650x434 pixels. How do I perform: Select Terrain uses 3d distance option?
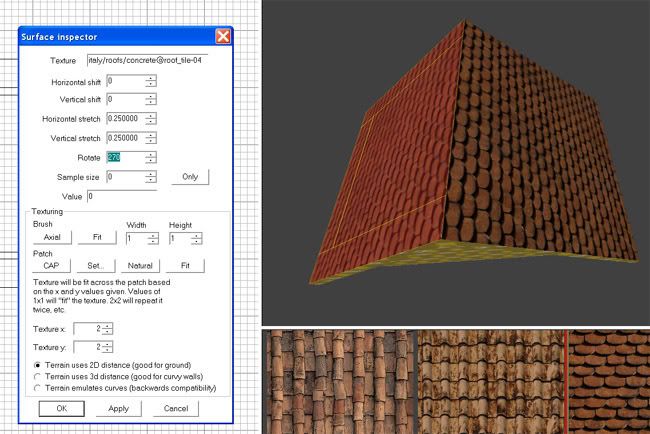[39, 377]
